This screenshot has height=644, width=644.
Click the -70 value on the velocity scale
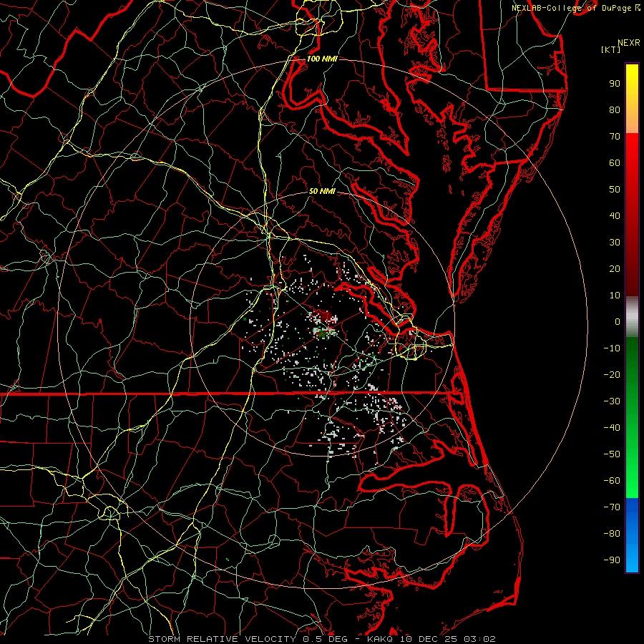point(612,507)
